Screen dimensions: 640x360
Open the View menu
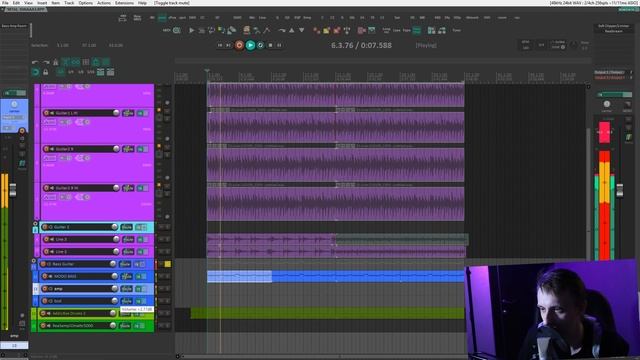click(29, 3)
